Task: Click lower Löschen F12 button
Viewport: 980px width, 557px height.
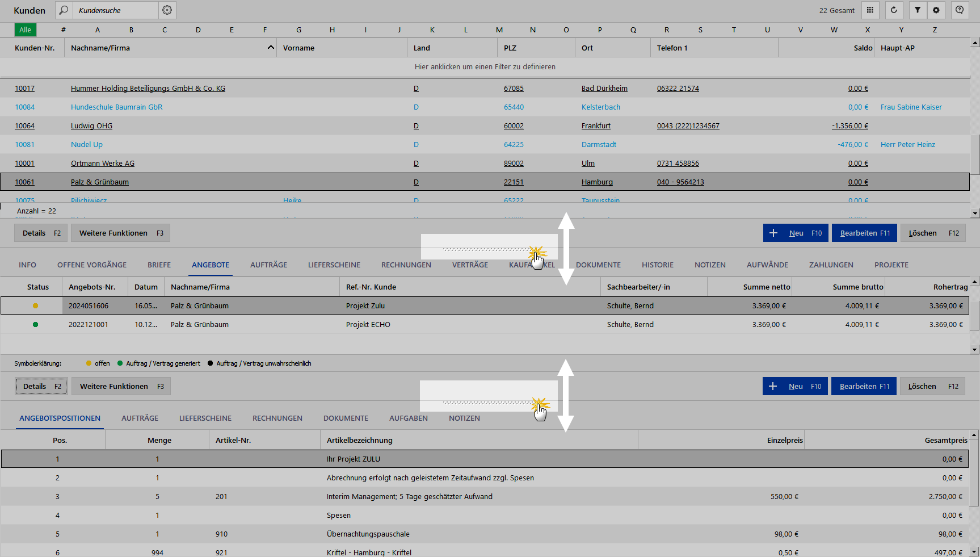Action: point(932,386)
